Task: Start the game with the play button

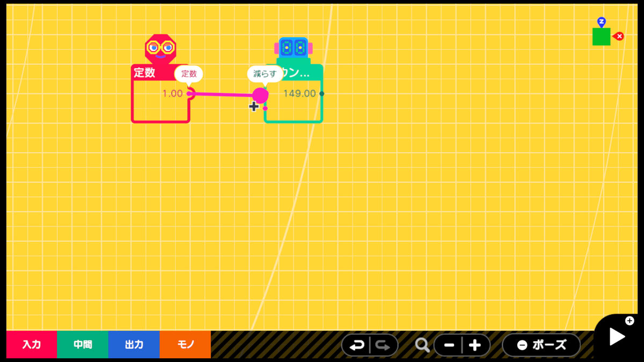Action: point(617,336)
